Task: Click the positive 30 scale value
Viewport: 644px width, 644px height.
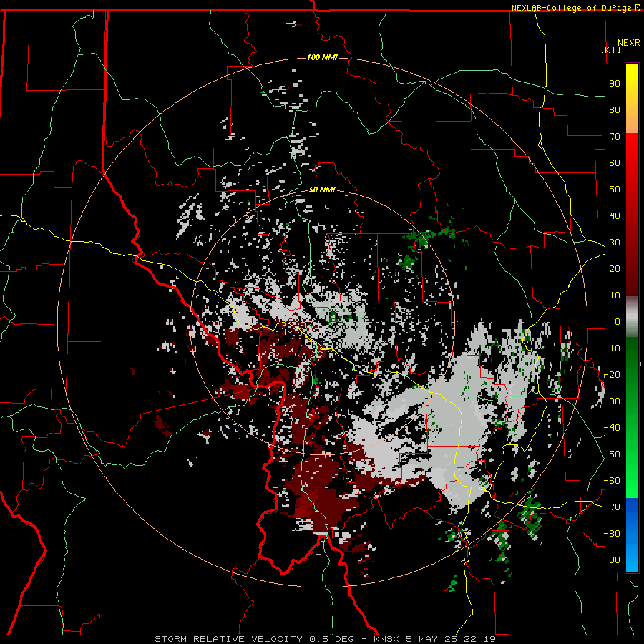Action: (x=615, y=243)
